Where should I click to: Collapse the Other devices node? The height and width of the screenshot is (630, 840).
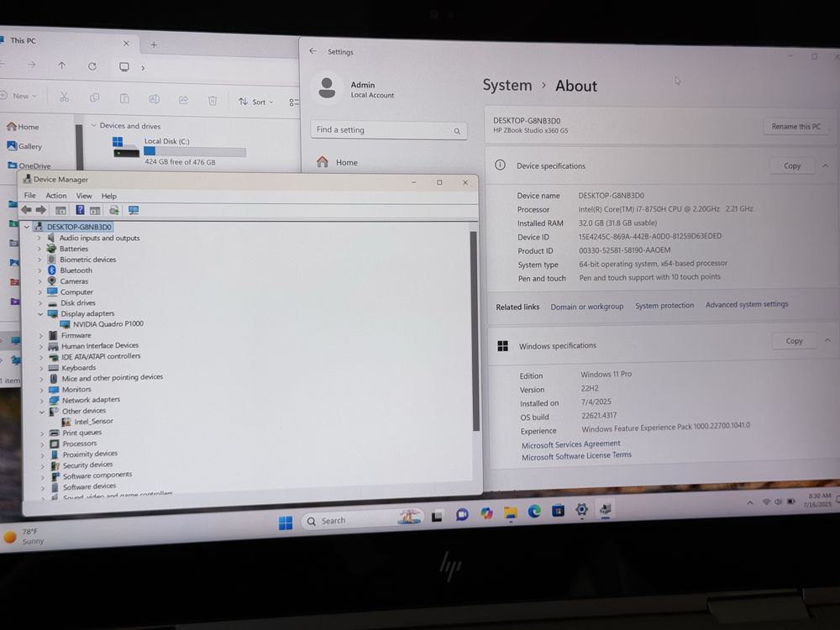pyautogui.click(x=42, y=412)
